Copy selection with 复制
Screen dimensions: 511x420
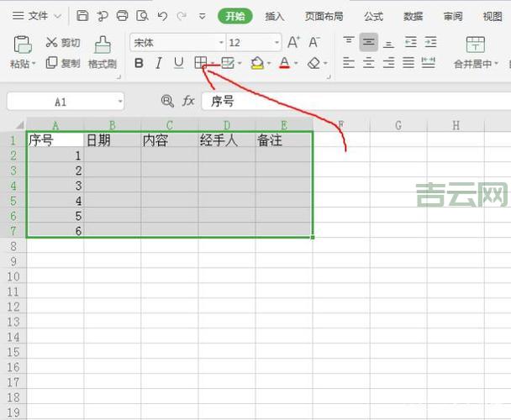(x=63, y=63)
